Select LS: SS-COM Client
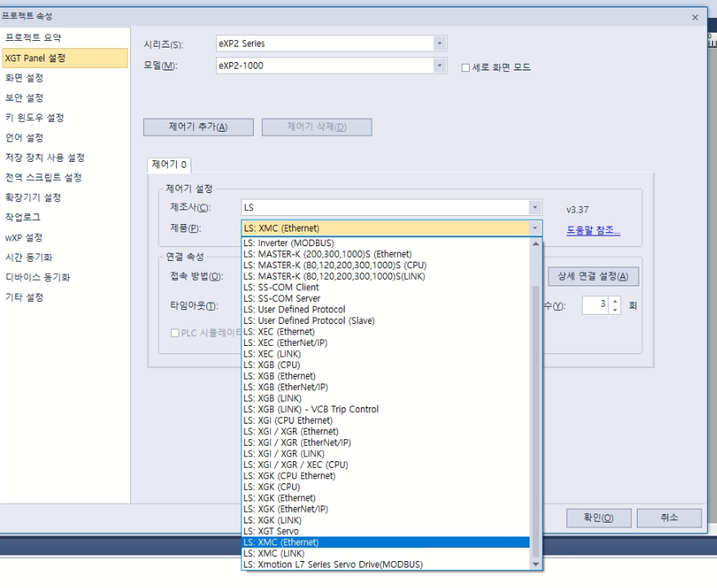The width and height of the screenshot is (717, 588). [386, 287]
